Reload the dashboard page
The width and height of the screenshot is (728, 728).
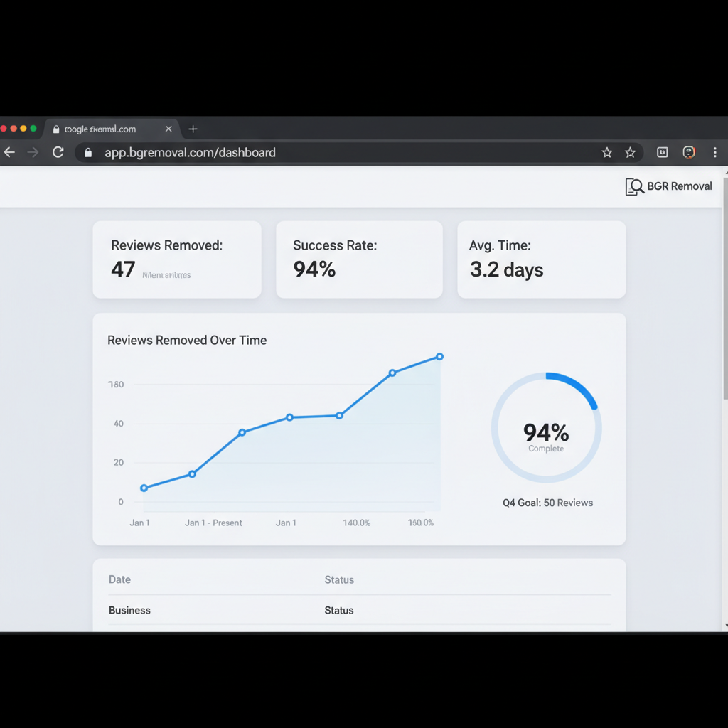point(58,152)
